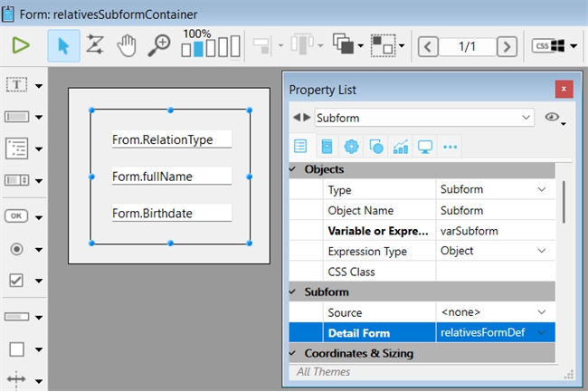The image size is (588, 392).
Task: Select the radio button object tool
Action: click(18, 248)
